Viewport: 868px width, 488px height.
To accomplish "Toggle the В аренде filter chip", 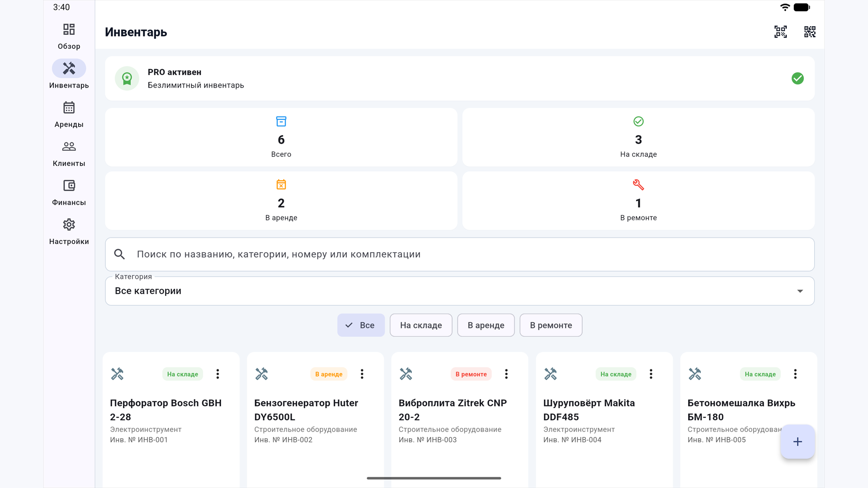I will click(x=486, y=325).
